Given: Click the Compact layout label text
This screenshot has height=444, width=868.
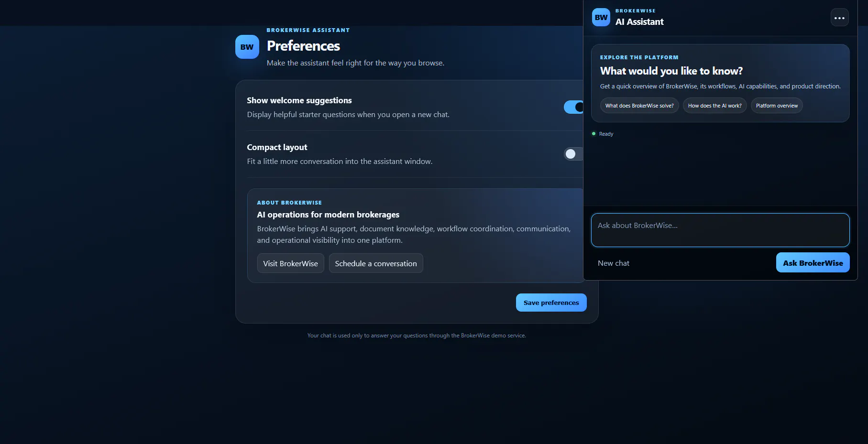Looking at the screenshot, I should pyautogui.click(x=277, y=147).
